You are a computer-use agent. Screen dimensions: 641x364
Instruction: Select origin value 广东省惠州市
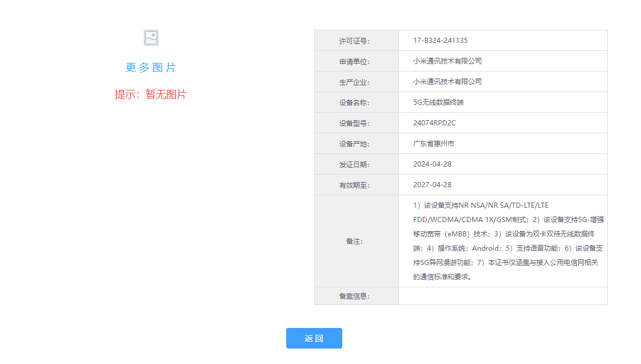tap(434, 144)
